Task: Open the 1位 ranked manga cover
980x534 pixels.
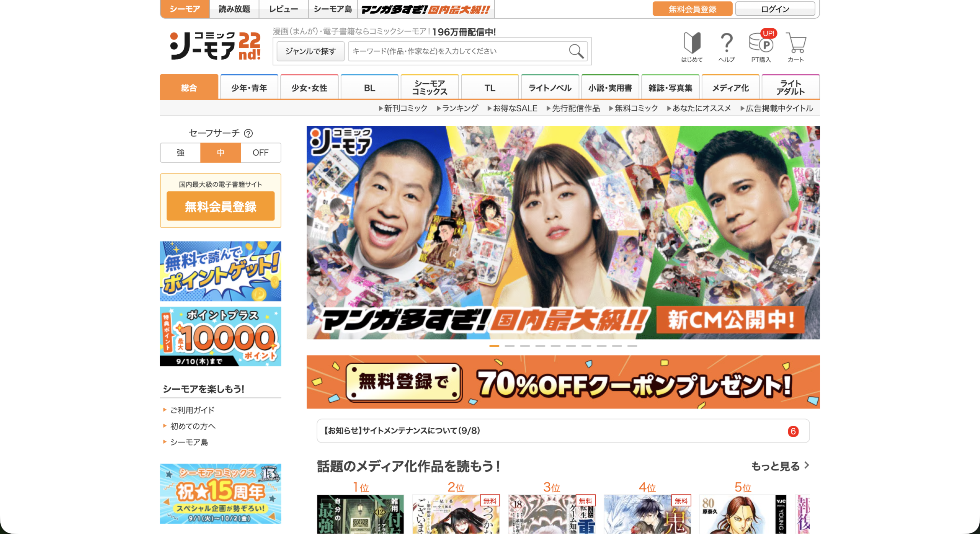Action: click(361, 514)
